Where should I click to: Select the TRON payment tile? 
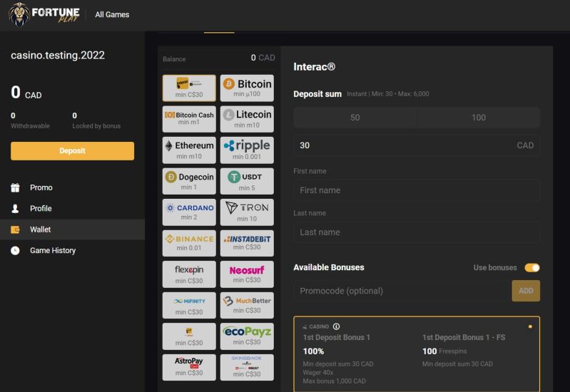pos(247,212)
